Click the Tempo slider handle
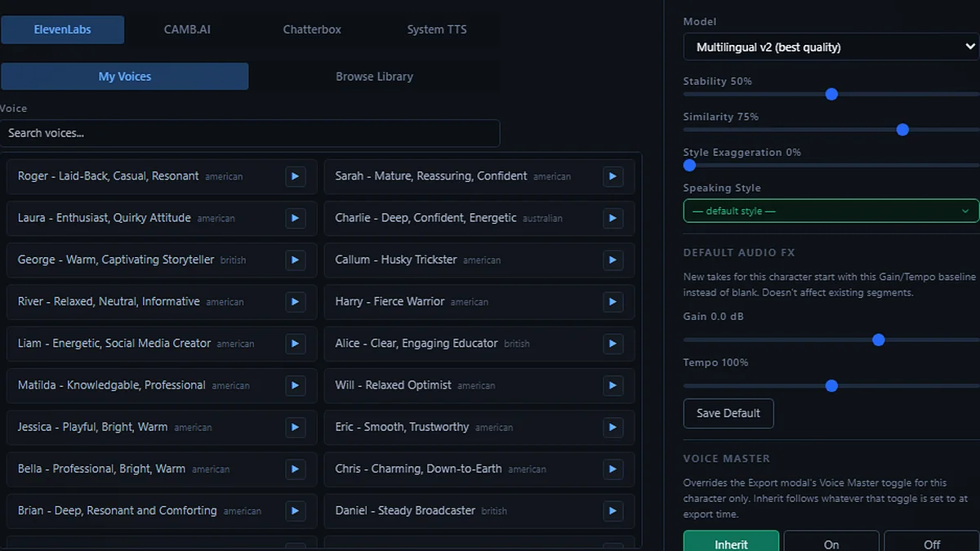Viewport: 980px width, 551px height. coord(831,385)
